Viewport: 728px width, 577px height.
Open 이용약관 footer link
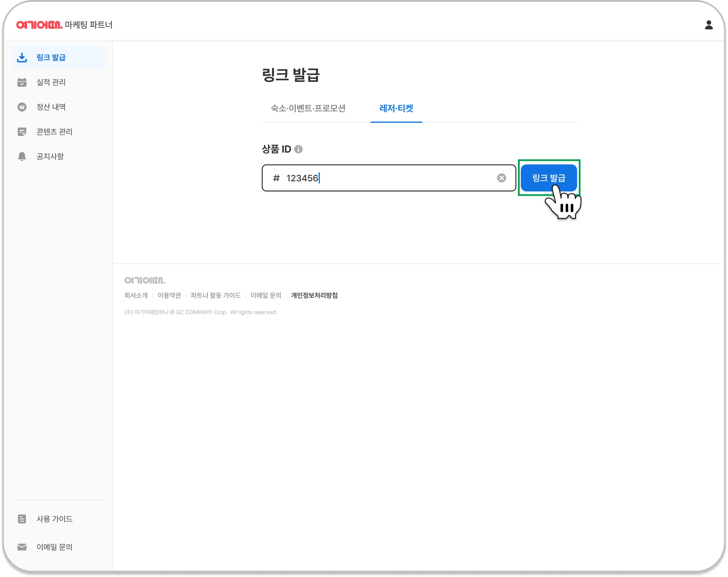(169, 295)
